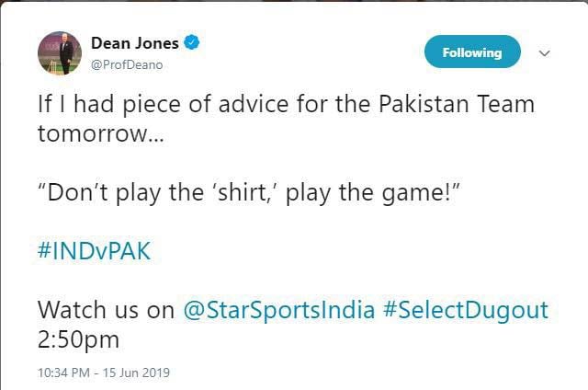Click the "2:50pm" show time text
The width and height of the screenshot is (588, 390).
[x=78, y=338]
